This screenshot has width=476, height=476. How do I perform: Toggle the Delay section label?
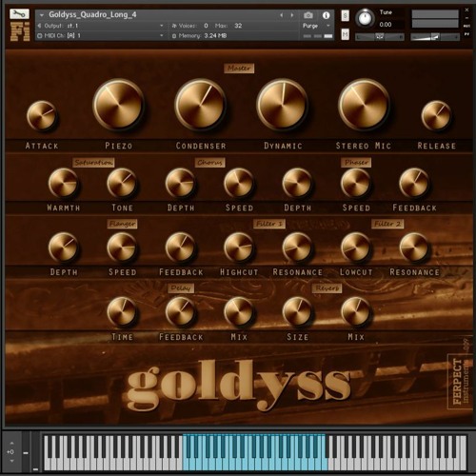[181, 288]
